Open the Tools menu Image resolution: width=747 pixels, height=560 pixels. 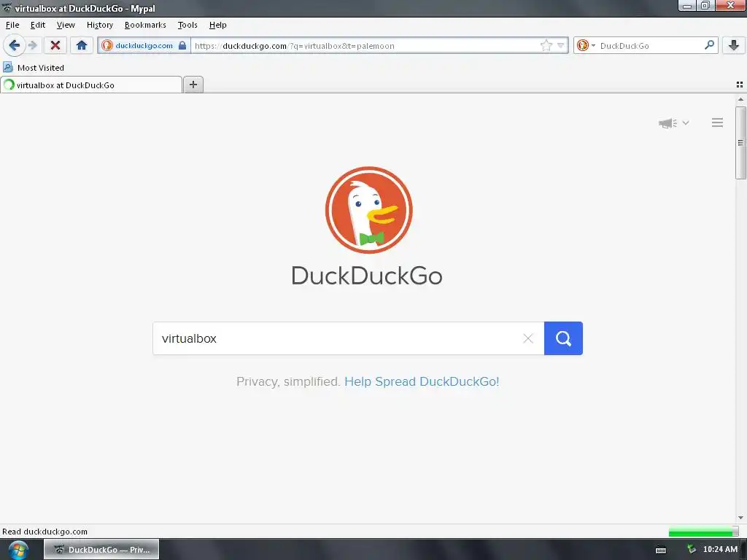(187, 25)
